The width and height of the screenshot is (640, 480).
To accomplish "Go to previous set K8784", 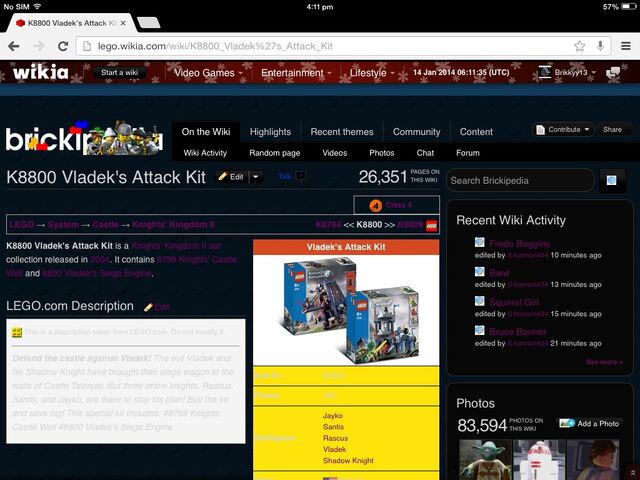I will [x=328, y=224].
